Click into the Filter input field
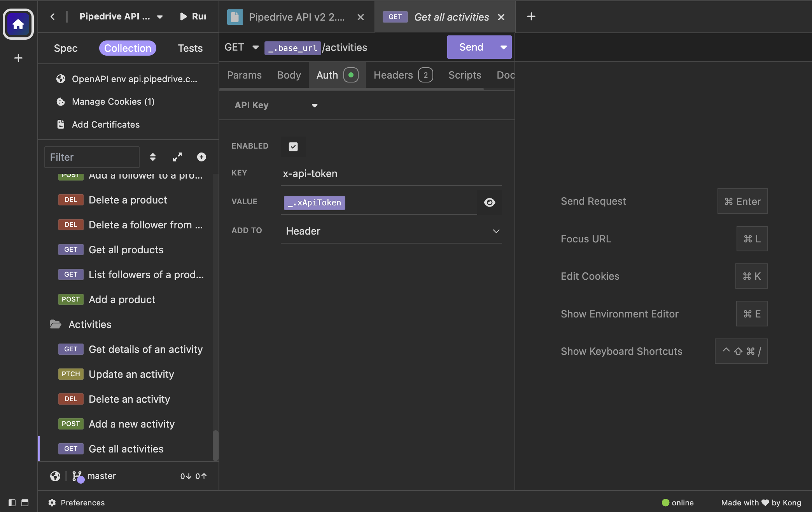The image size is (812, 512). 92,157
